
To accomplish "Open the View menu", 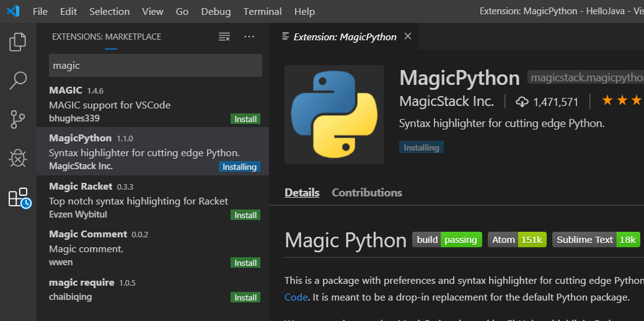I will (152, 12).
